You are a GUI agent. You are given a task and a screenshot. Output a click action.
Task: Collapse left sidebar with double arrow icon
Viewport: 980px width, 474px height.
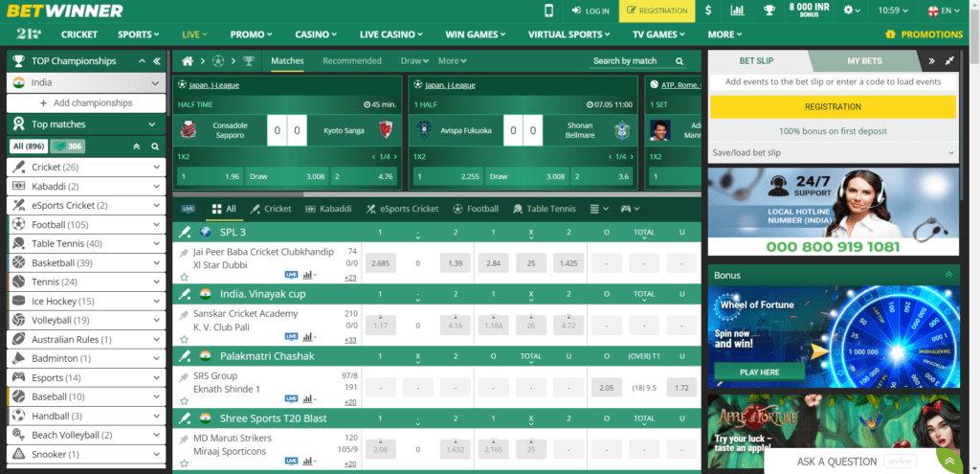156,61
